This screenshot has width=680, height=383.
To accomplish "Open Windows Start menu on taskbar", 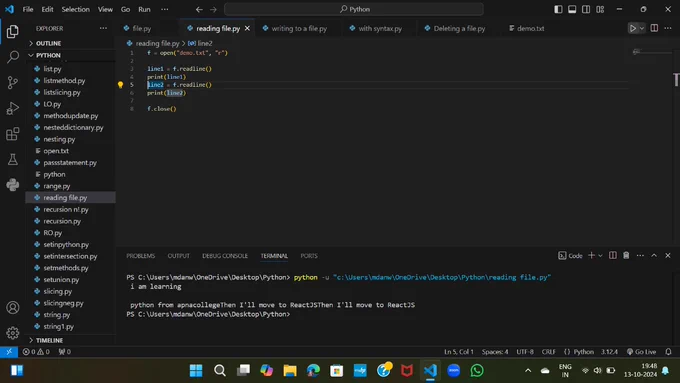I will [196, 370].
